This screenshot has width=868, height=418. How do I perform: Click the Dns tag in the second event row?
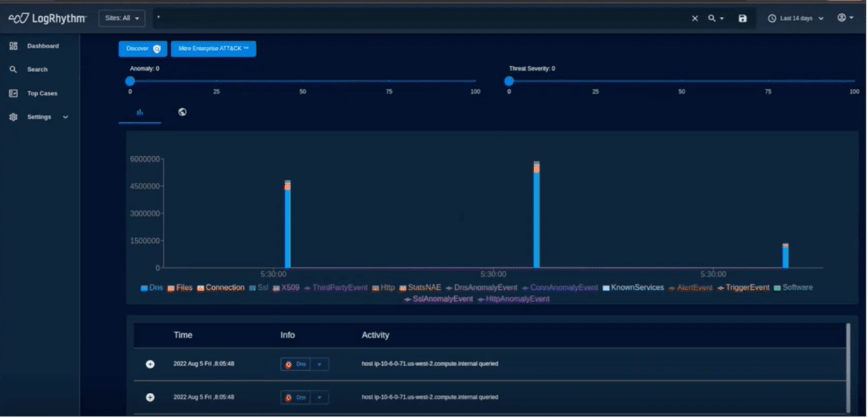point(295,398)
